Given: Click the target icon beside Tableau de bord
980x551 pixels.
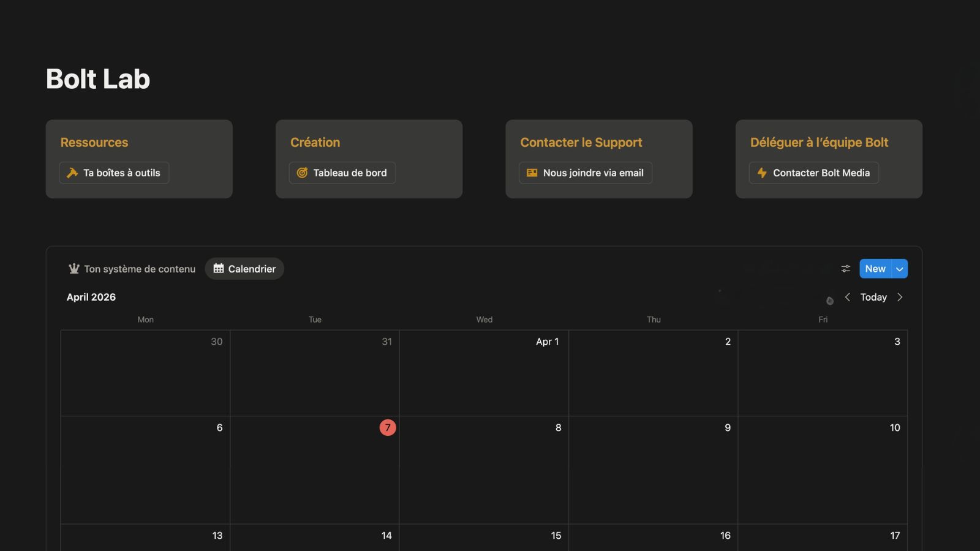Looking at the screenshot, I should 302,173.
